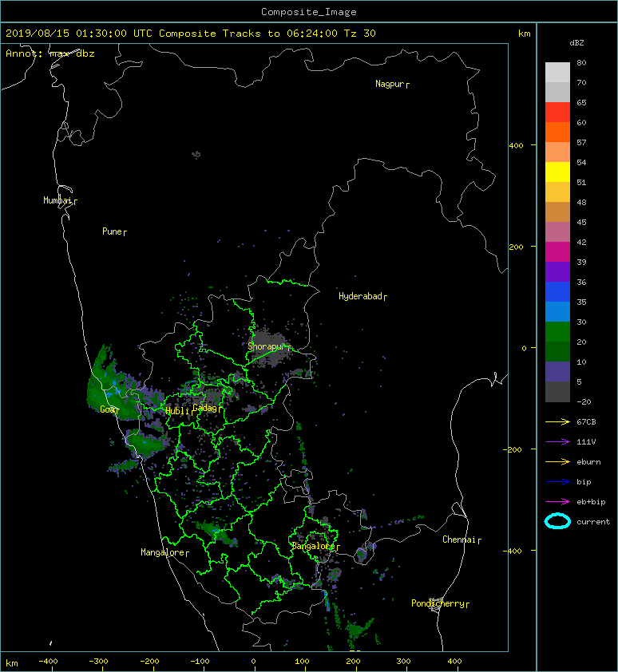Click the Pondicherry city label
This screenshot has height=672, width=618.
coord(438,604)
